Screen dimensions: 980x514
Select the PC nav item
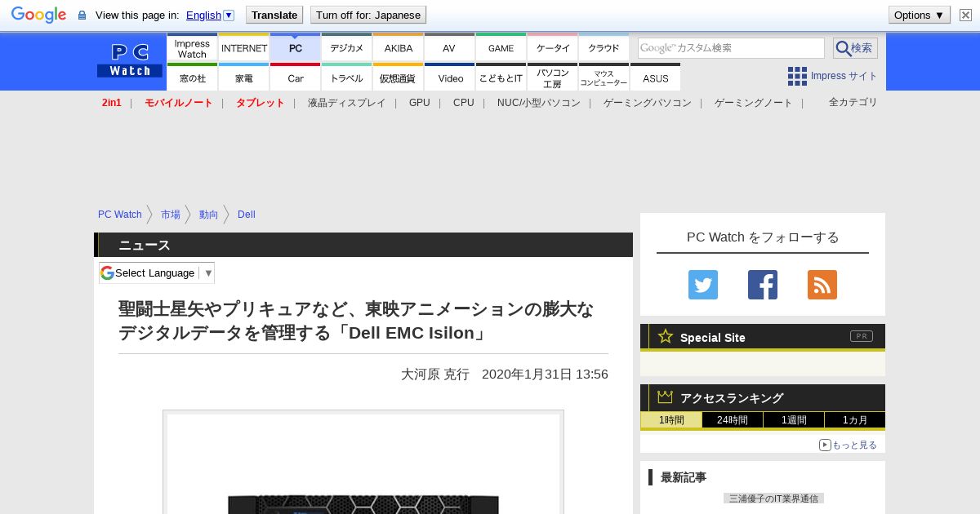pos(296,47)
